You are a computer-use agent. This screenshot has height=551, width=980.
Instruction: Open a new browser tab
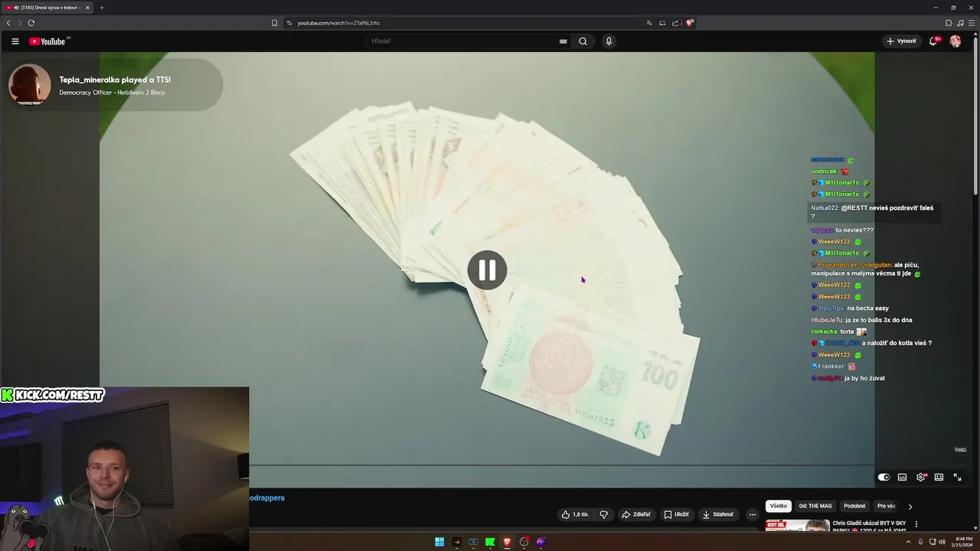(101, 8)
